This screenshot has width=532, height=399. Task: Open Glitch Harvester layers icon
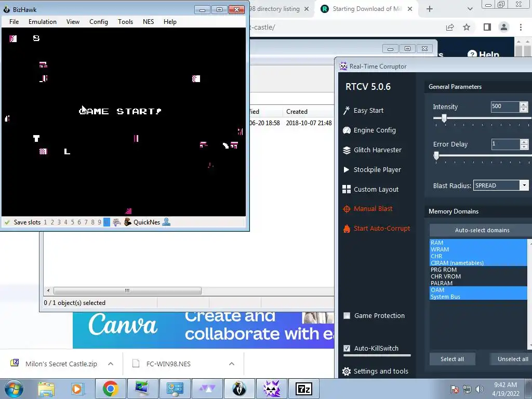click(x=347, y=150)
